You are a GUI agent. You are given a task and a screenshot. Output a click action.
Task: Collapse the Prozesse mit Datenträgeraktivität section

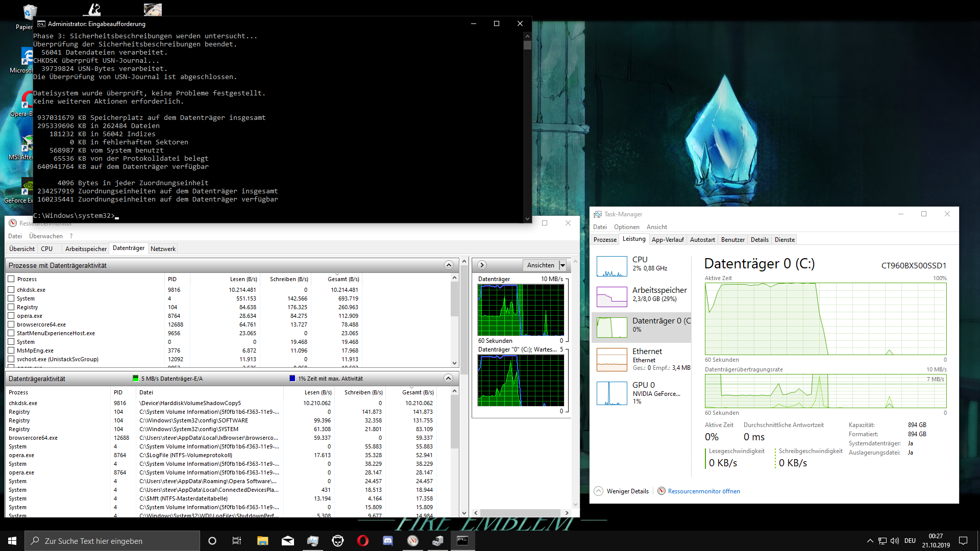(x=449, y=265)
